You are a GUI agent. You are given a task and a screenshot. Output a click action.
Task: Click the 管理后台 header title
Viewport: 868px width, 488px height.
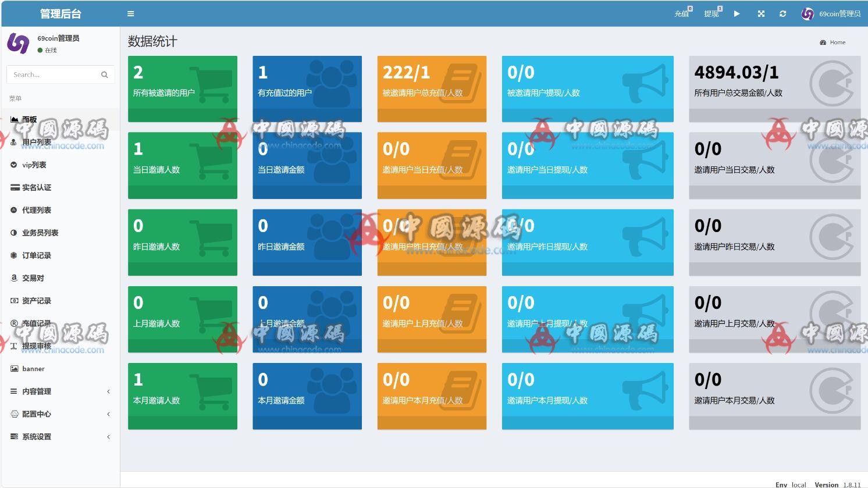tap(61, 13)
